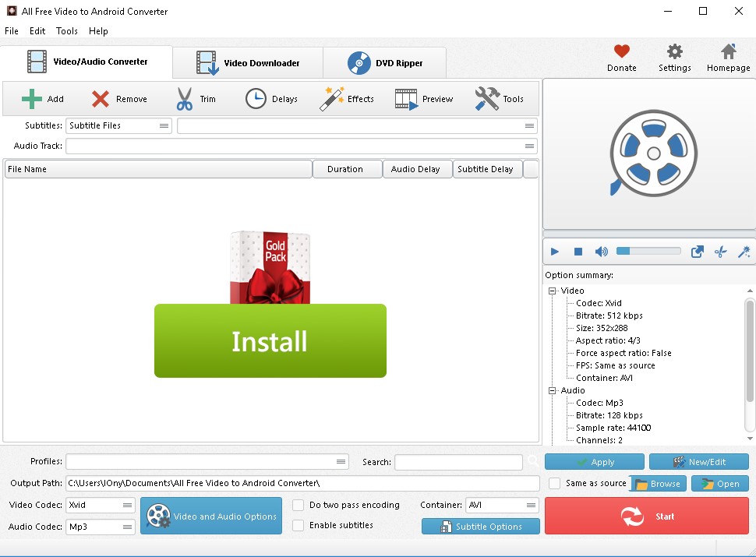Switch to the DVD Ripper tab
Screen dimensions: 756x557
[x=383, y=62]
